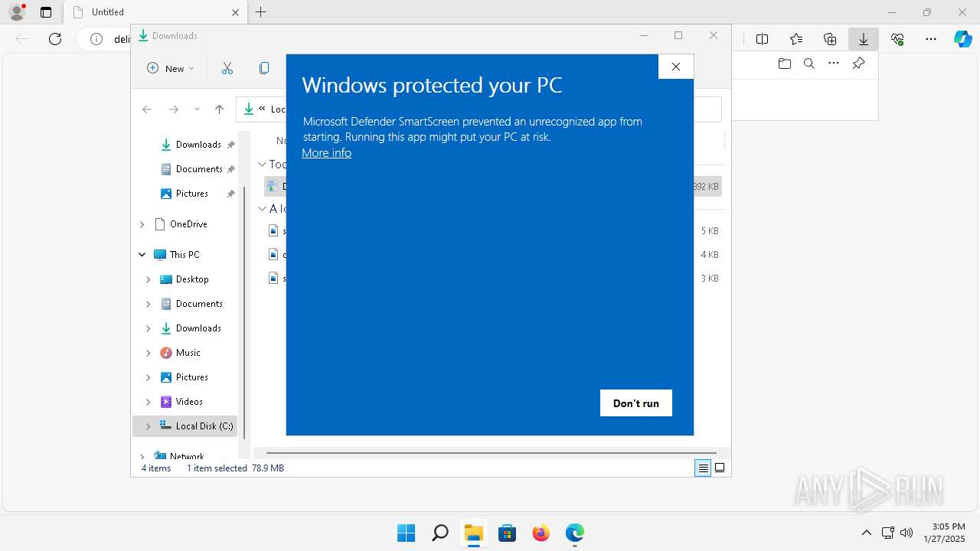This screenshot has height=551, width=980.
Task: Go up one folder level
Action: click(219, 109)
